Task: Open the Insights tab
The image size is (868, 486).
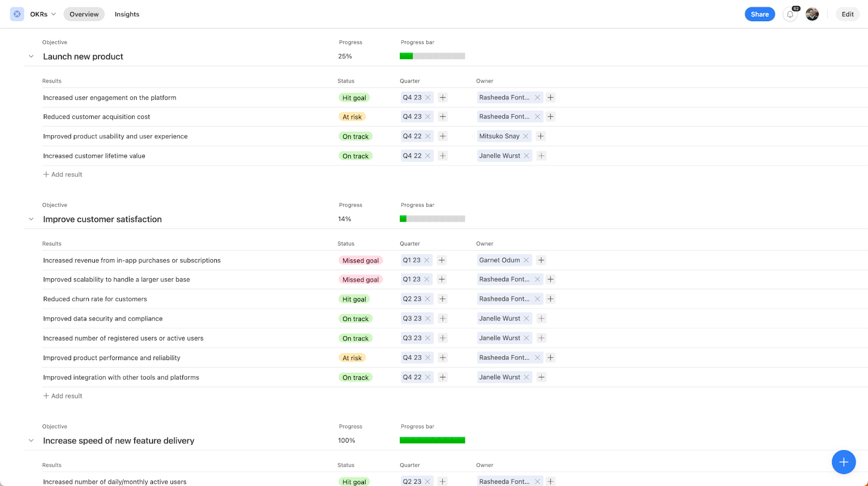Action: tap(127, 14)
